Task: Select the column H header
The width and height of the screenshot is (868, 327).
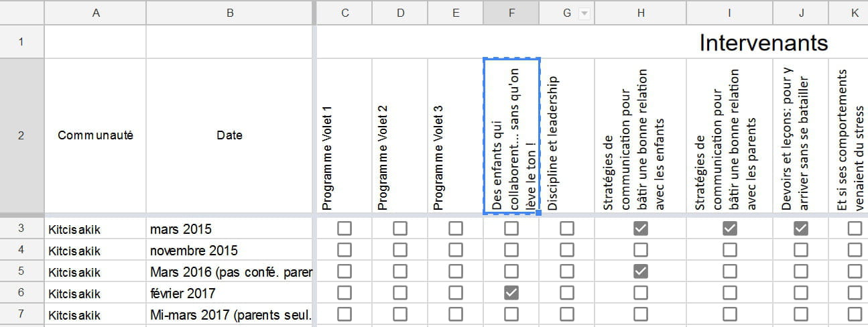Action: coord(641,13)
